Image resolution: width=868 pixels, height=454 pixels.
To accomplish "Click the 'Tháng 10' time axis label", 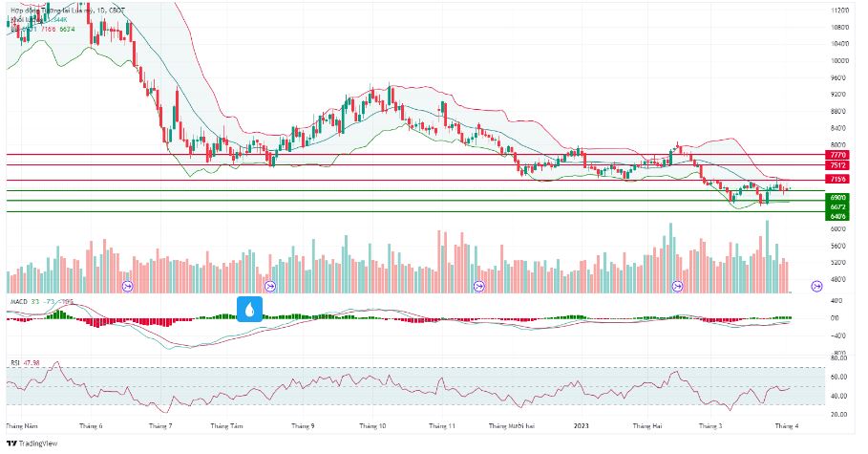I will pos(372,426).
